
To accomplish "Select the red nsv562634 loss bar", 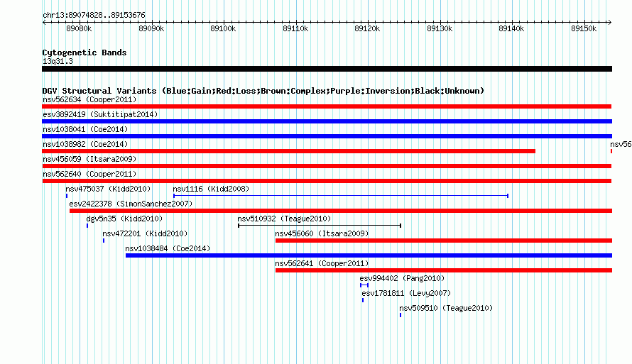I will click(x=327, y=106).
